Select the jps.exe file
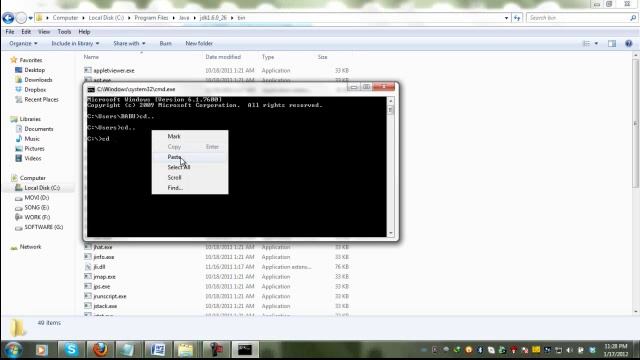Viewport: 640px width, 360px height. (102, 287)
